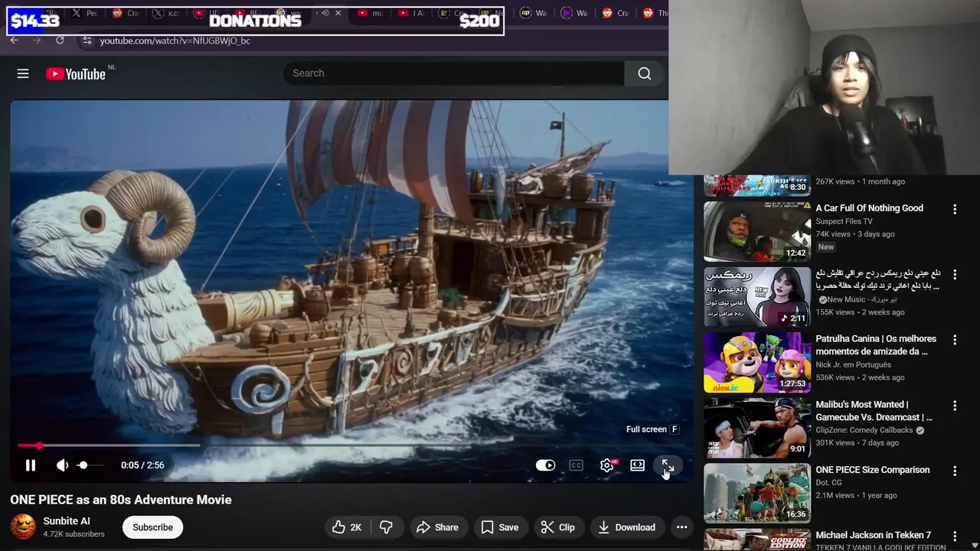Click the 0:05 / 2:56 time display
The height and width of the screenshot is (551, 980).
(x=142, y=465)
